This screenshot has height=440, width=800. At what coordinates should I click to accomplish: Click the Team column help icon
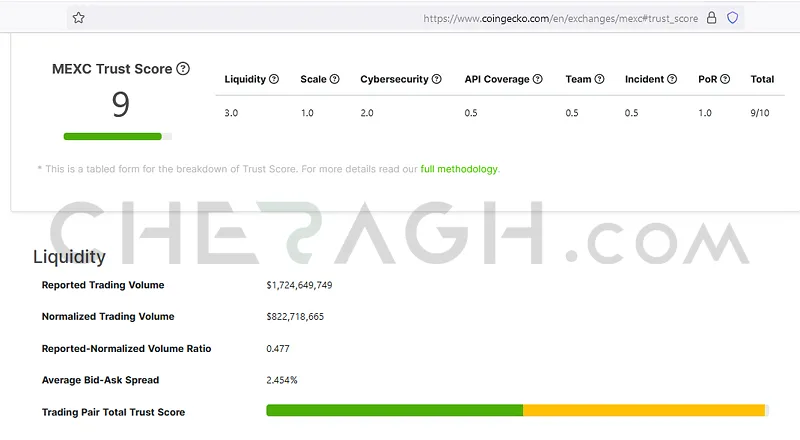[x=600, y=79]
